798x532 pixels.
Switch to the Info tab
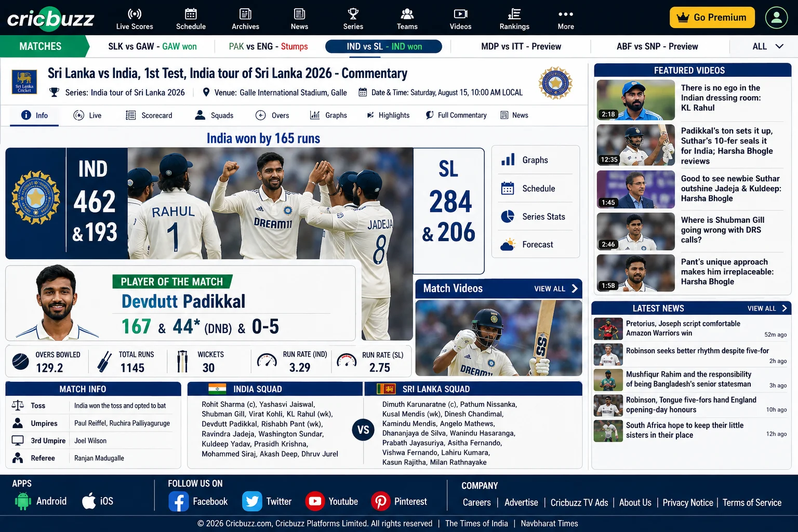click(34, 115)
